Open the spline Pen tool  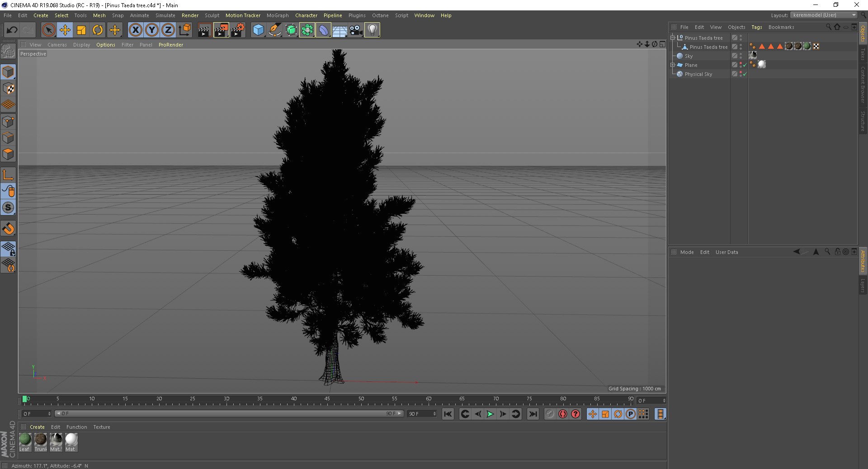pyautogui.click(x=274, y=30)
